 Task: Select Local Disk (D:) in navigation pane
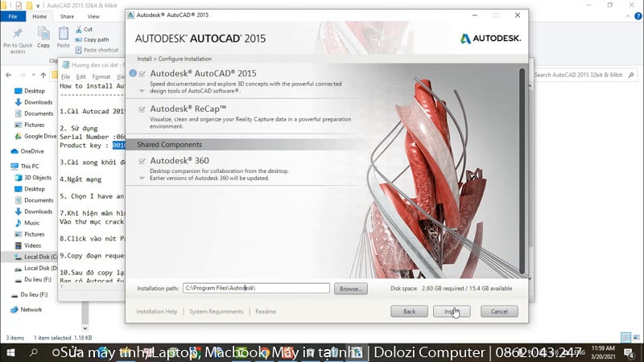click(36, 268)
